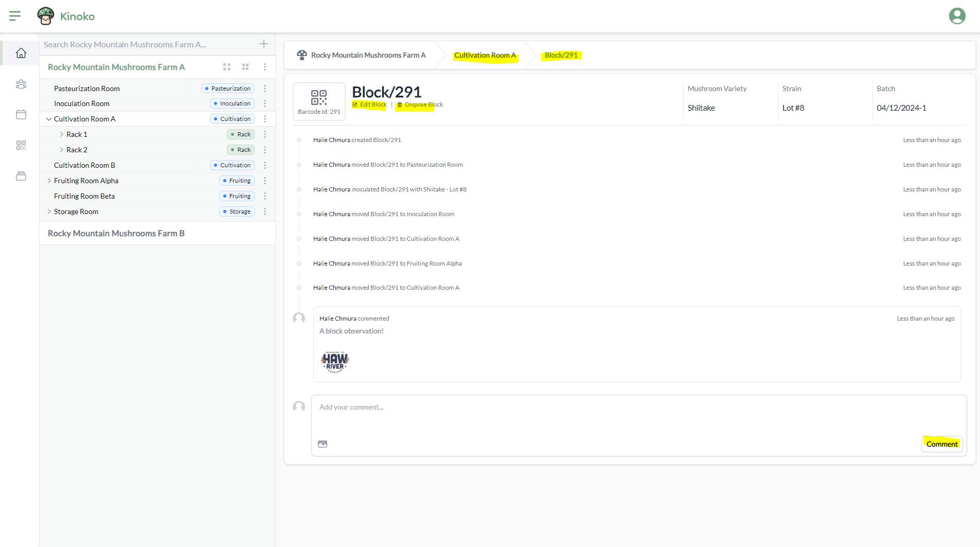Go to Home in the sidebar
Image resolution: width=980 pixels, height=547 pixels.
coord(21,53)
